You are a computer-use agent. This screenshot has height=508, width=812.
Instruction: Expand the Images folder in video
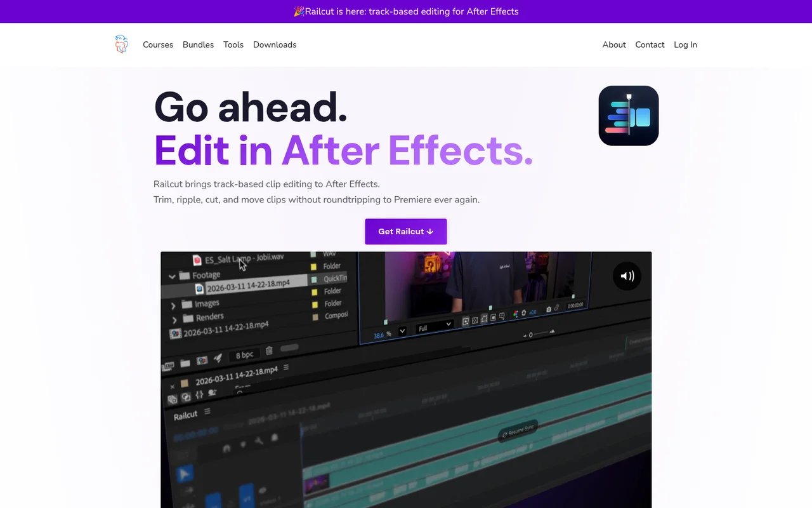(173, 305)
